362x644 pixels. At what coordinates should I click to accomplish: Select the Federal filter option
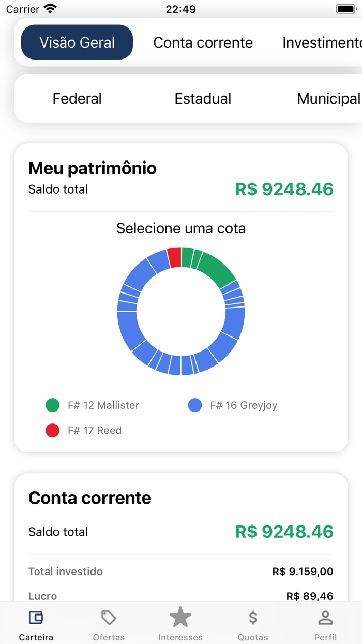(77, 98)
